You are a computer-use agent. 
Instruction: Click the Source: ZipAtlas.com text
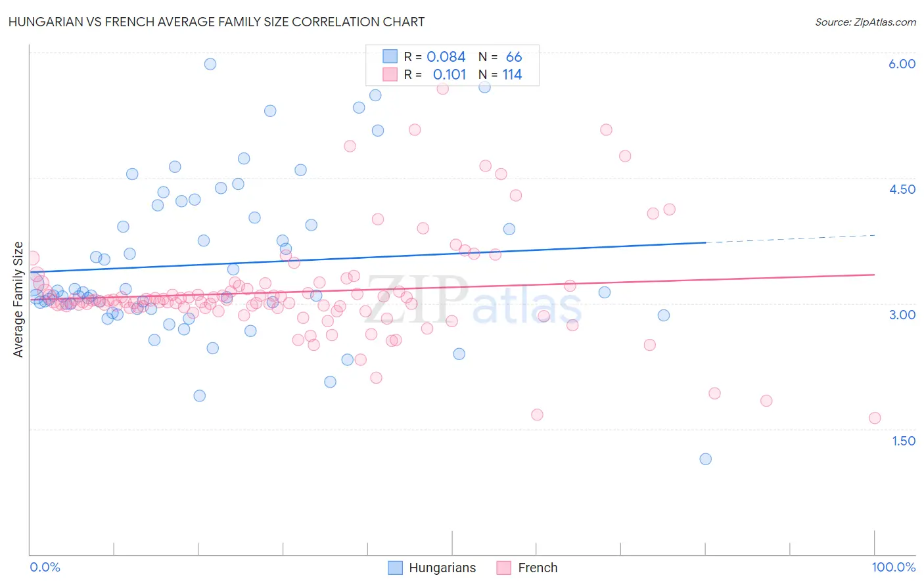(866, 22)
